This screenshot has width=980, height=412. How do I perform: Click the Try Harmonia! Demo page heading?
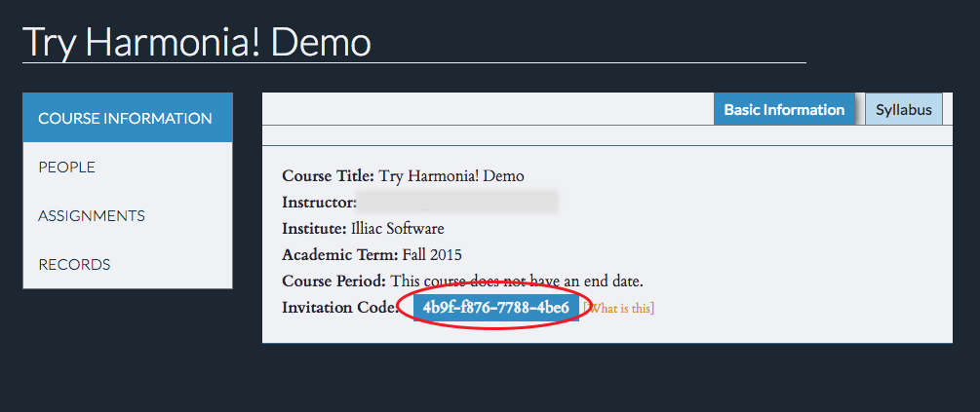coord(197,42)
